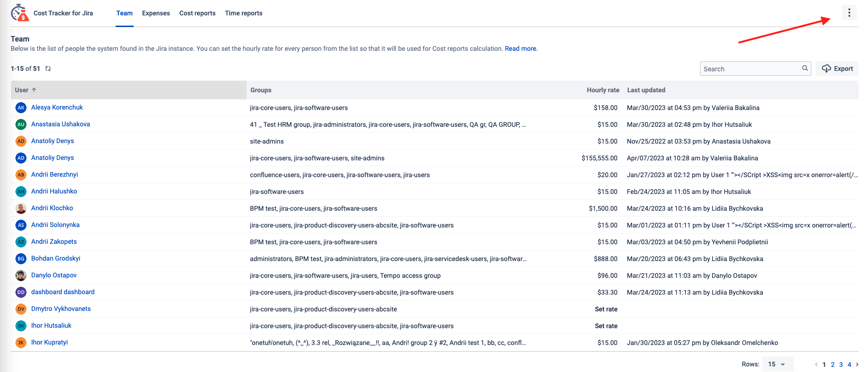
Task: Expand the Rows per page dropdown
Action: pyautogui.click(x=777, y=364)
